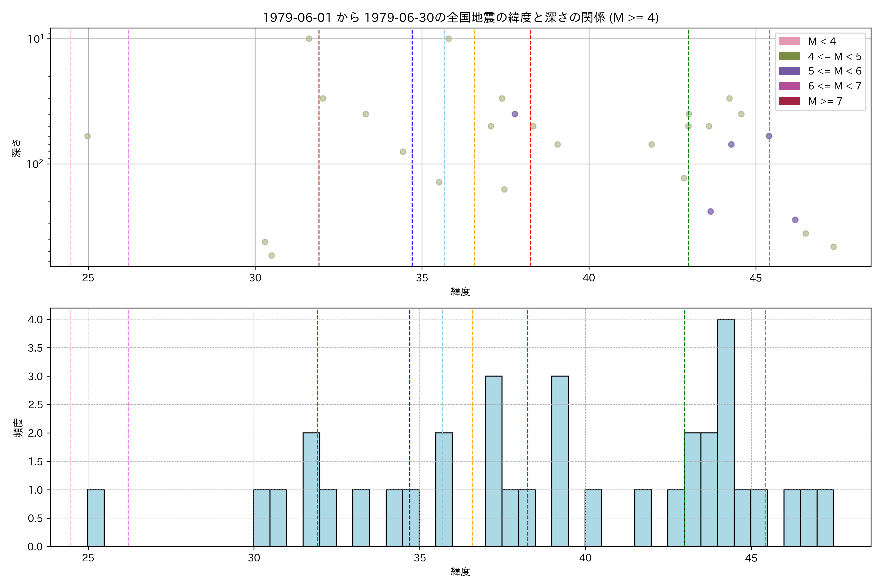
Task: Click the purple point right of gray dashed line
Action: [x=795, y=220]
